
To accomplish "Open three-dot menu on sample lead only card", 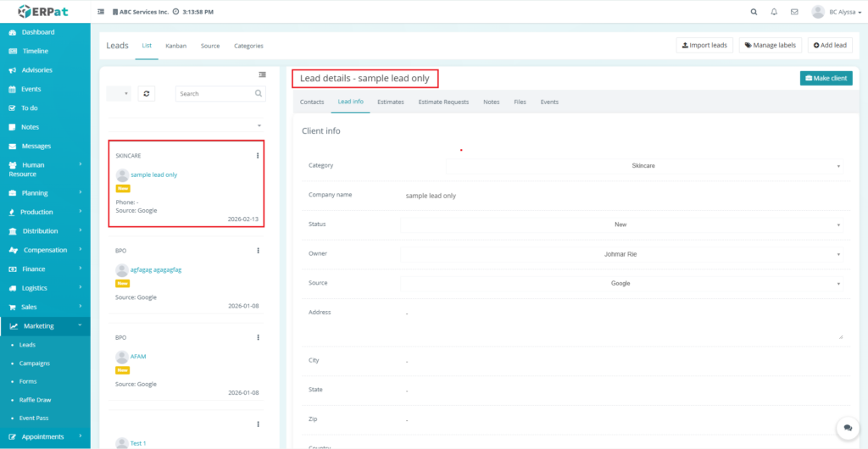I will [x=258, y=156].
